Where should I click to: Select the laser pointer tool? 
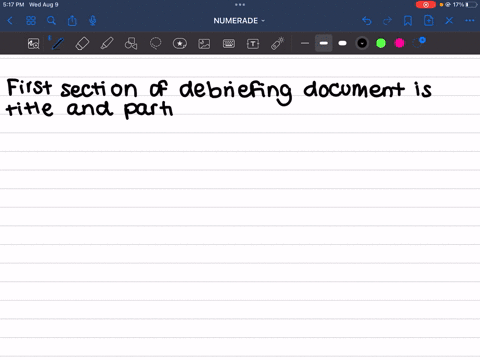(277, 43)
